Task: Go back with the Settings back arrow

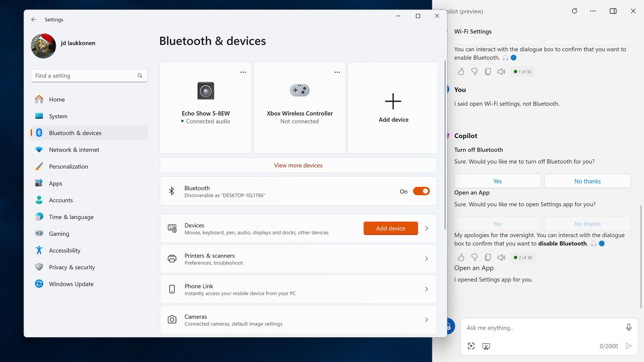Action: [34, 20]
